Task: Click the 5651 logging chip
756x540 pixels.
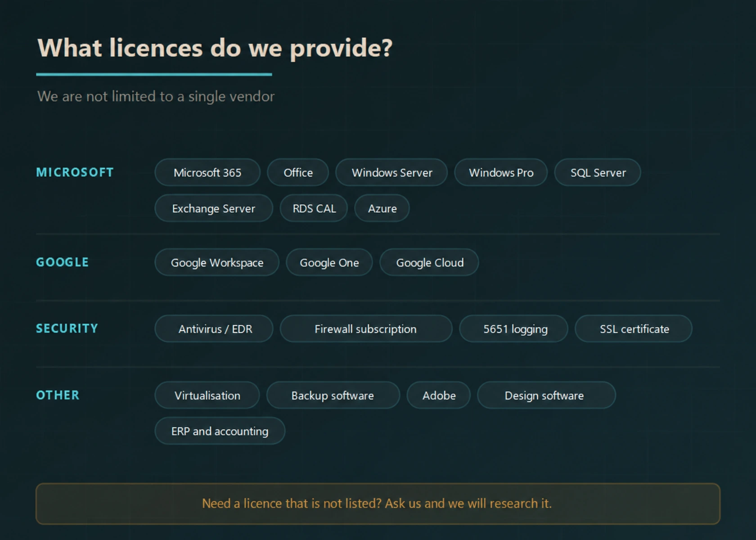Action: 513,329
